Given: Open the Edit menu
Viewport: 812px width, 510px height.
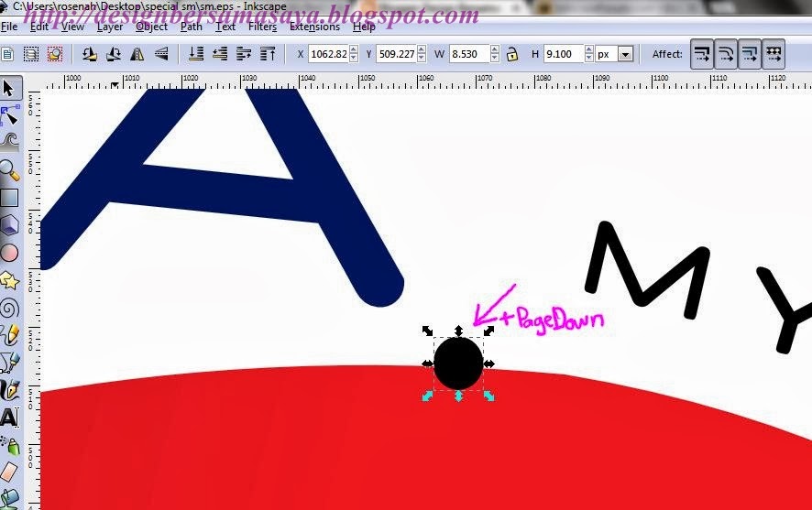Looking at the screenshot, I should (x=39, y=27).
